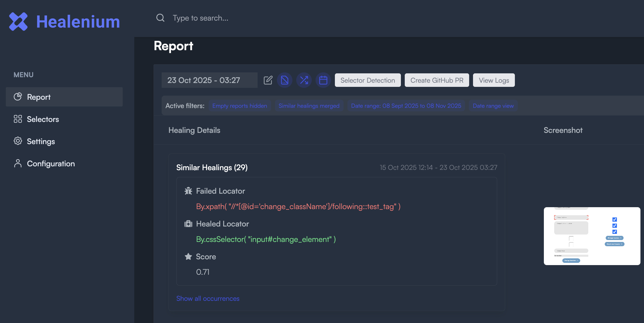This screenshot has width=644, height=323.
Task: Open the Report menu item
Action: tap(64, 97)
